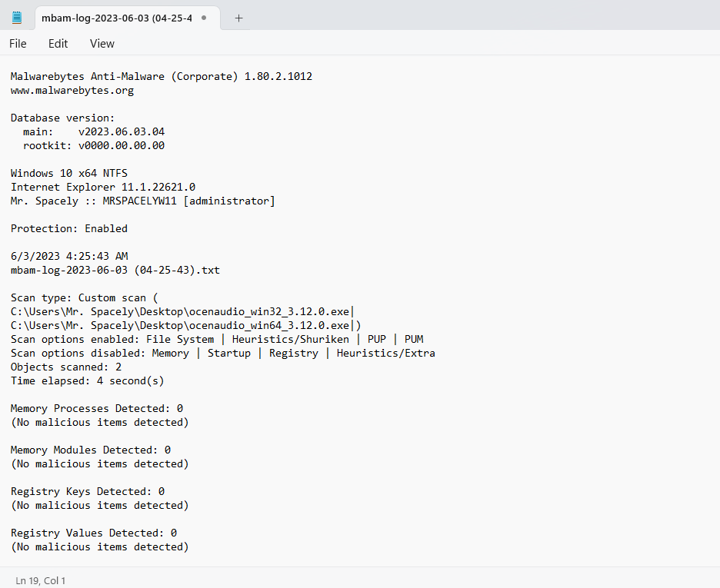Click the 'main: v2023.06.03.04' line
Screen dimensions: 720x588
coord(94,131)
